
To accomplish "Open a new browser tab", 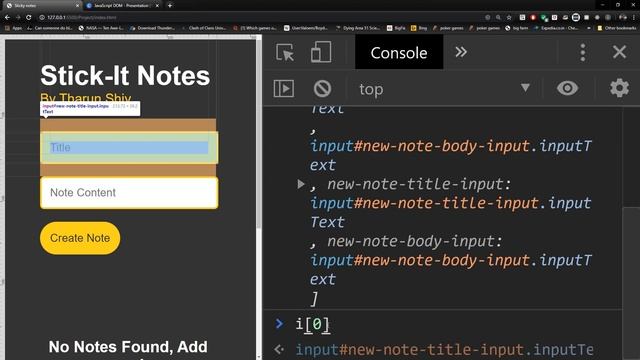I will [x=170, y=6].
